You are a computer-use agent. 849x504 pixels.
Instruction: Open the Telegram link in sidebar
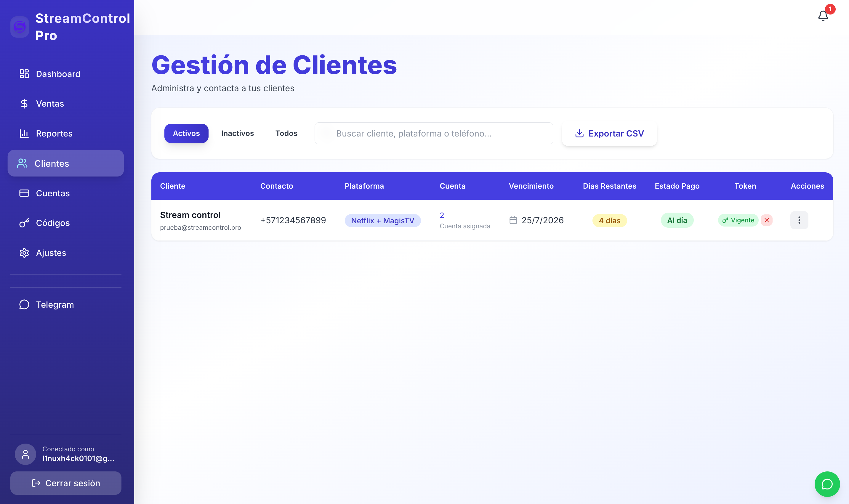click(x=65, y=305)
